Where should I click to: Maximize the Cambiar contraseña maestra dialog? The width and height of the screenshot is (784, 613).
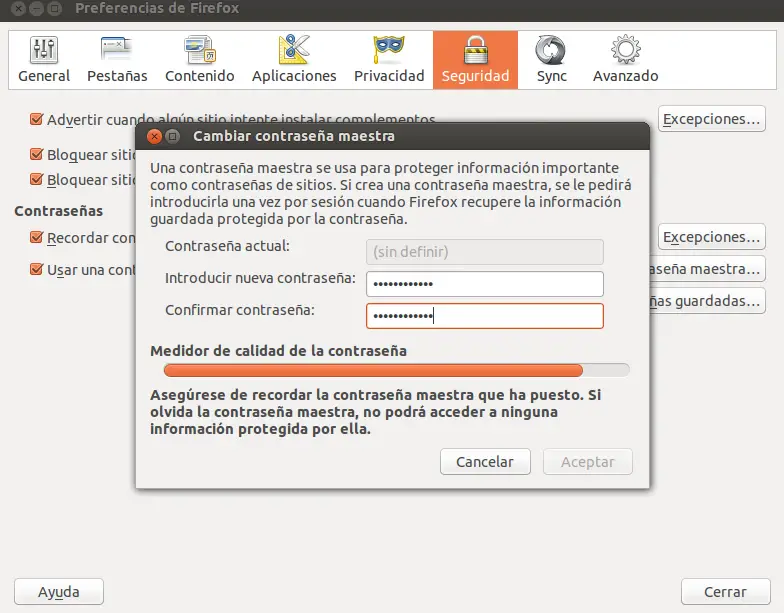172,136
